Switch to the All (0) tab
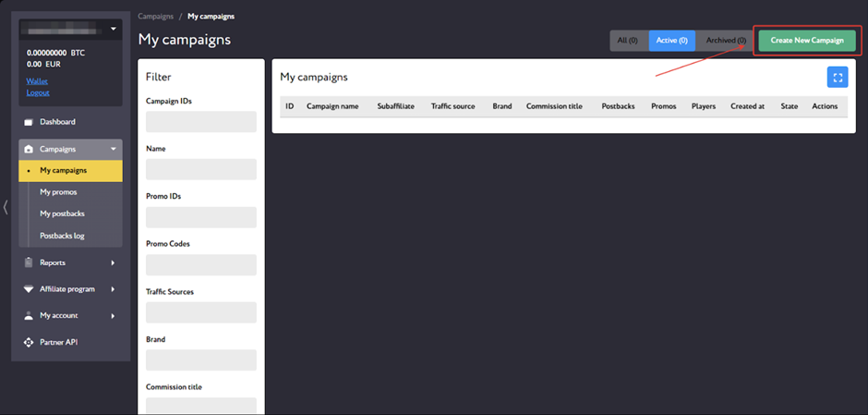The image size is (868, 415). (628, 41)
